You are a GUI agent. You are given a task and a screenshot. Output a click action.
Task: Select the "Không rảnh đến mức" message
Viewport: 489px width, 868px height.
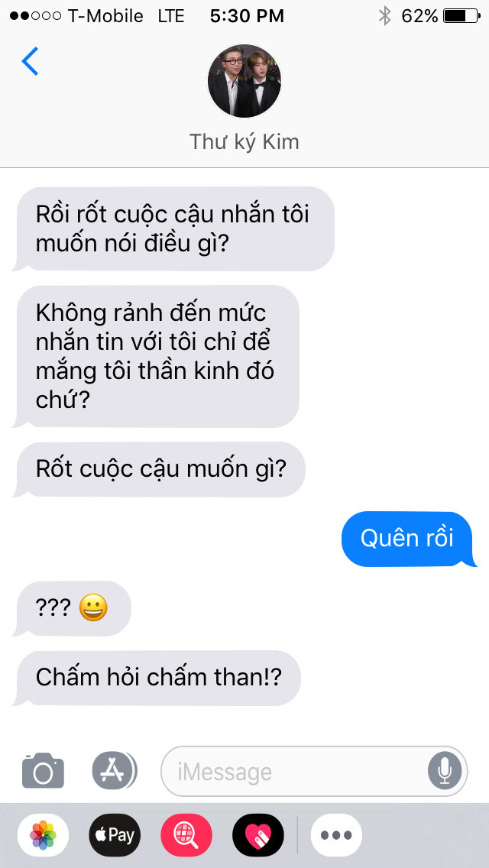pos(156,357)
